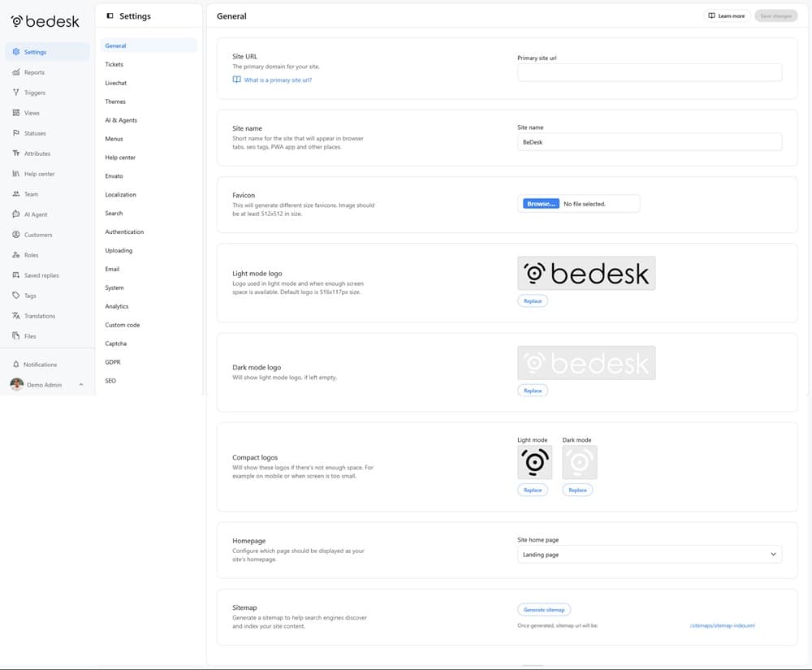The height and width of the screenshot is (670, 812).
Task: Open Views via its grid icon
Action: pyautogui.click(x=16, y=113)
